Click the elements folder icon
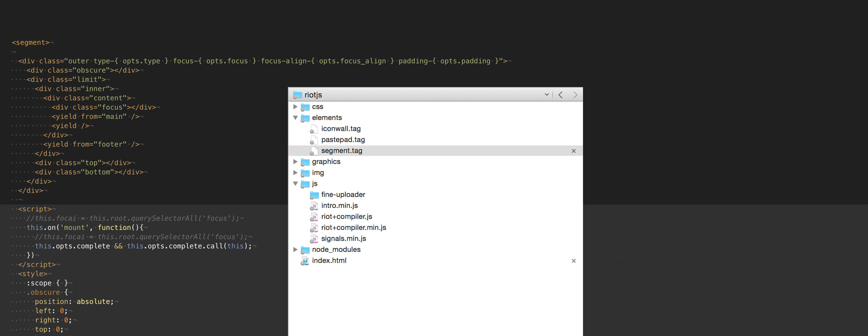 click(305, 118)
